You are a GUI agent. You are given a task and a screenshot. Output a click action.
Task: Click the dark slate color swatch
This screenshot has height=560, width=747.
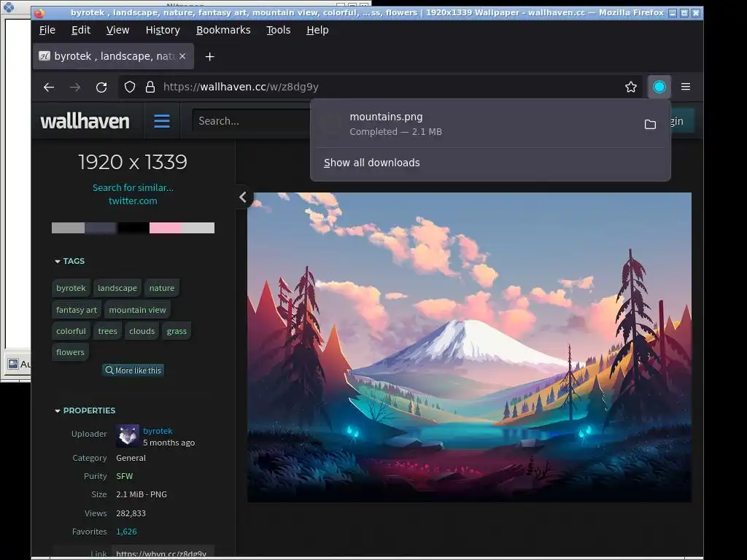point(101,227)
